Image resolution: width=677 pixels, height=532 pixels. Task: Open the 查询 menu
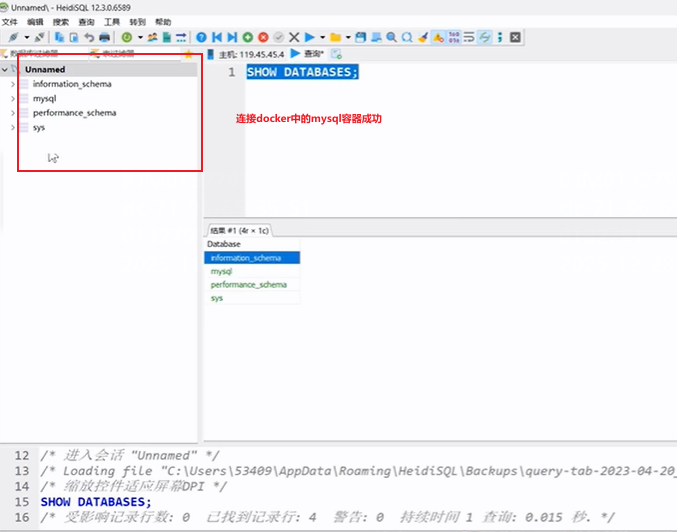[86, 22]
